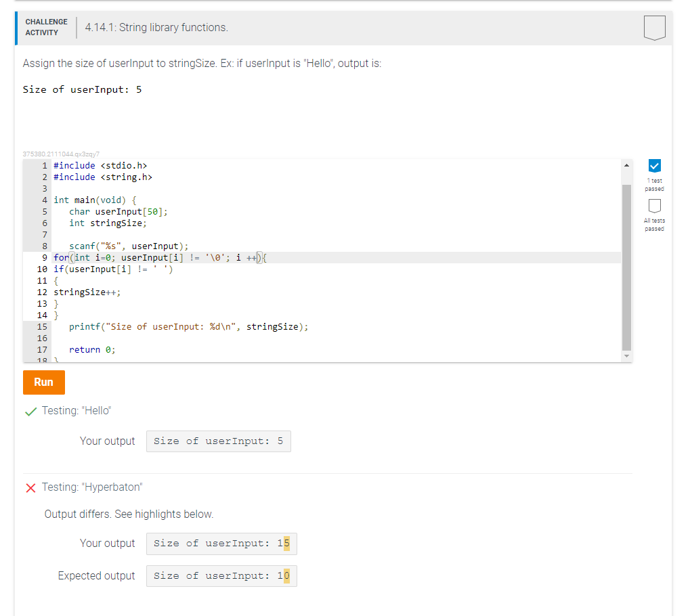Click the 'Output differs. See highlights below.' message
690x616 pixels.
click(x=129, y=514)
